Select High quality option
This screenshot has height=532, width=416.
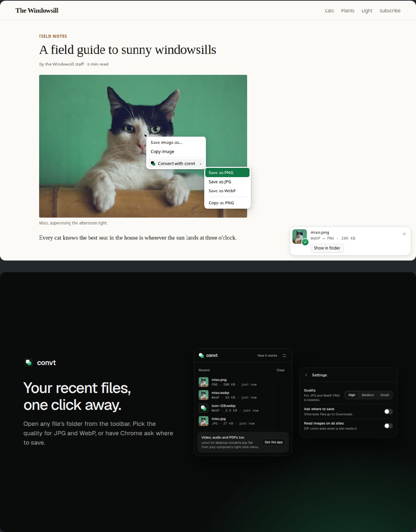[352, 395]
